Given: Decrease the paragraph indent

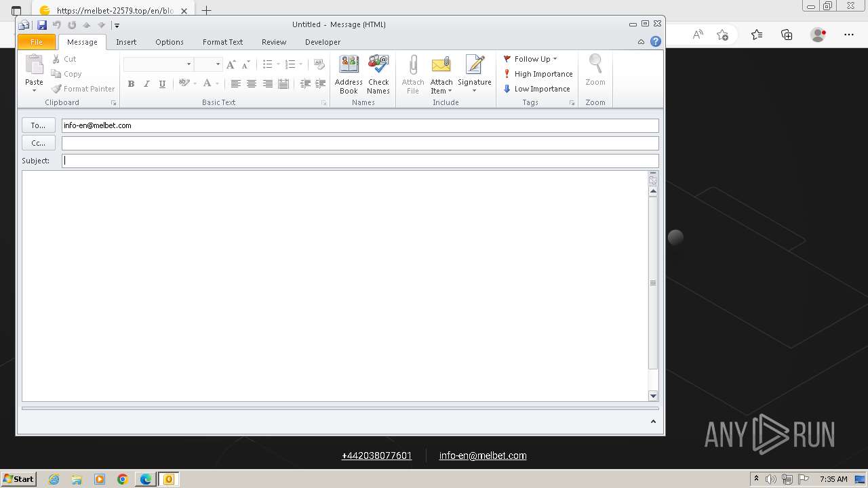Looking at the screenshot, I should [305, 84].
